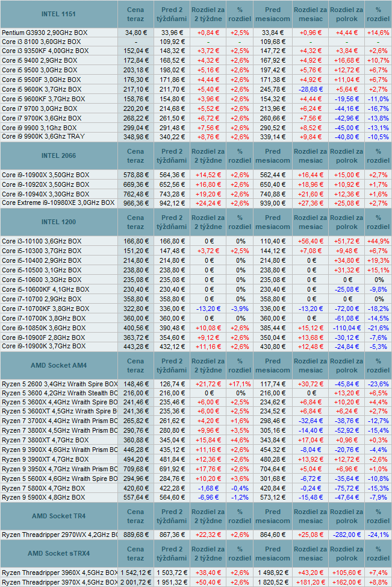Select Core i5-10300 3,7GHz BOX name
The width and height of the screenshot is (392, 587).
coord(42,251)
